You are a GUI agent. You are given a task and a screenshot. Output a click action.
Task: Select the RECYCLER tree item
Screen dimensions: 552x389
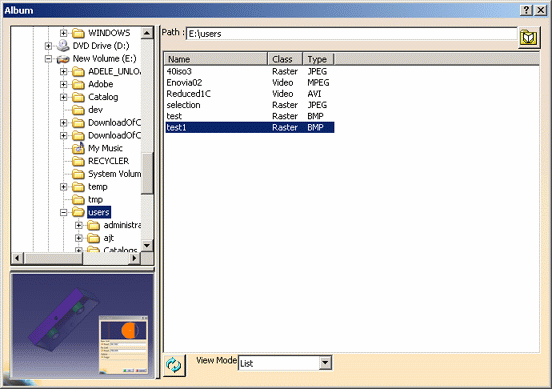tap(108, 161)
